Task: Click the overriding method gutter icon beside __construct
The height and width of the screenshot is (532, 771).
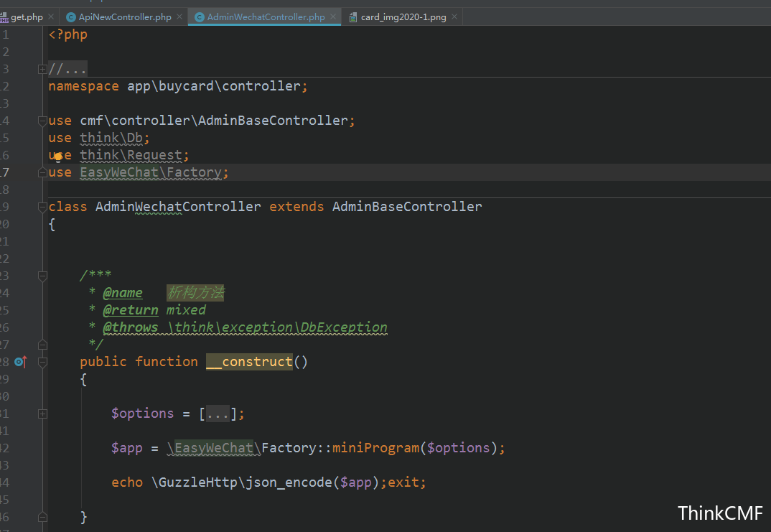Action: click(x=20, y=363)
